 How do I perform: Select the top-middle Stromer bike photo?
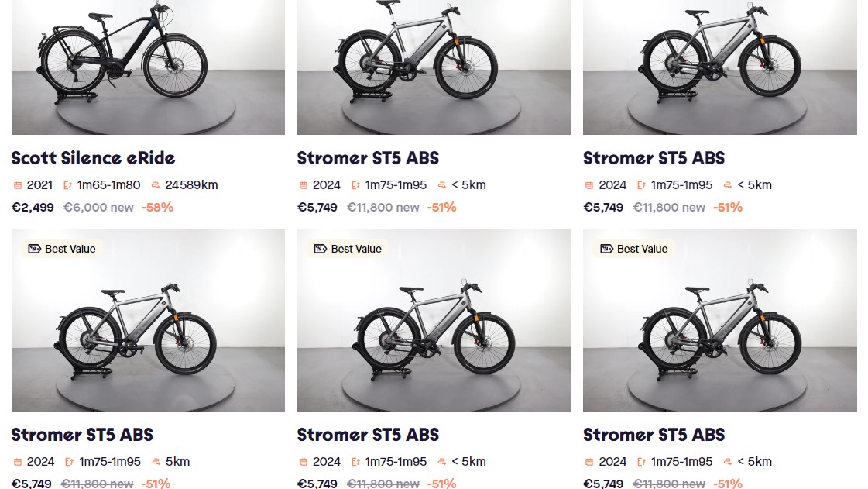coord(434,66)
